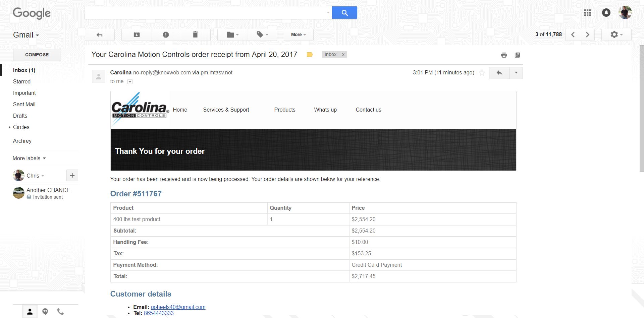
Task: Open the Move to folder menu
Action: point(232,35)
